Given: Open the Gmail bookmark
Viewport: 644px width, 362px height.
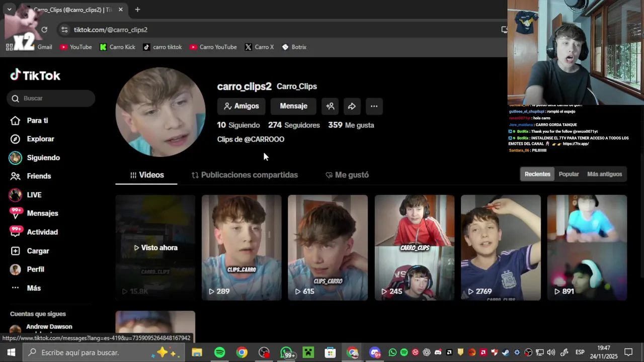Looking at the screenshot, I should click(x=44, y=47).
